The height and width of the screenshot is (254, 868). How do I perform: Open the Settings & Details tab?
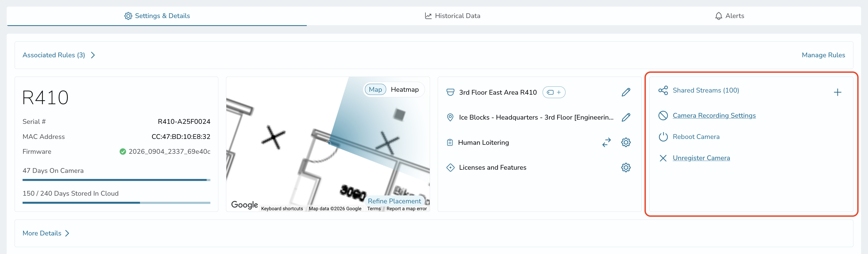157,16
